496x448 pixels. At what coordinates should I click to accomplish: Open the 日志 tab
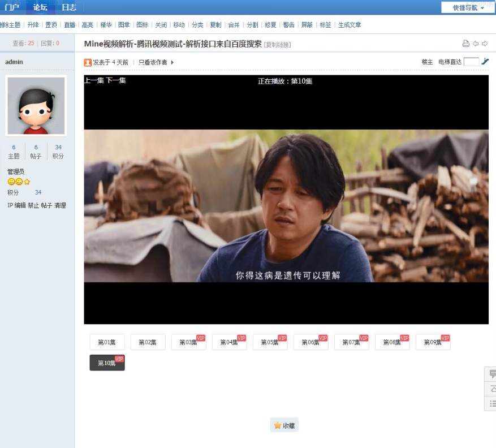tap(69, 7)
